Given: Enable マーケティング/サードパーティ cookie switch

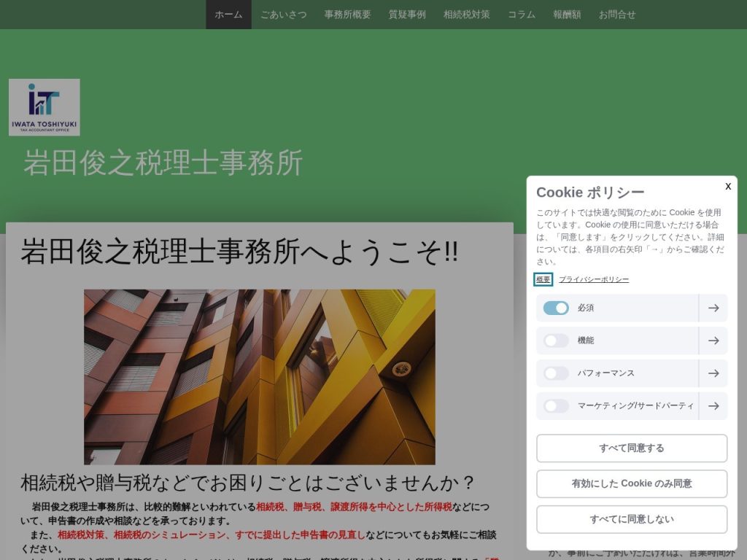Looking at the screenshot, I should (556, 406).
